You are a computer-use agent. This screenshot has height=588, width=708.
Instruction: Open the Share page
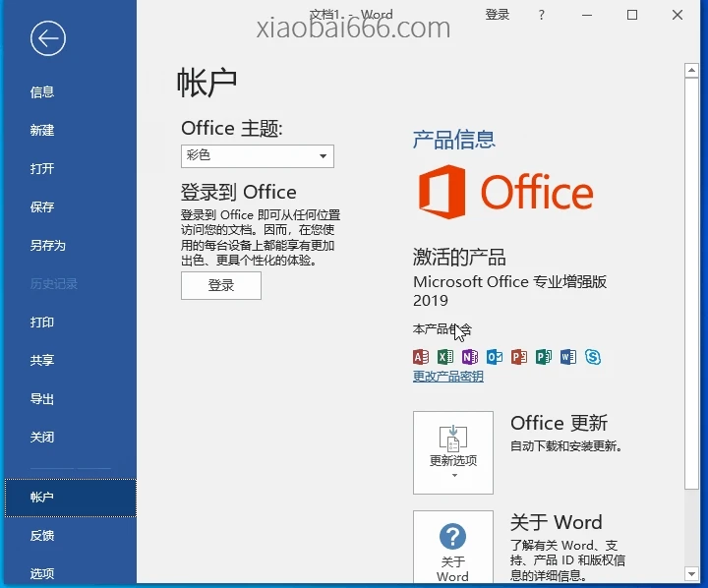pyautogui.click(x=70, y=361)
